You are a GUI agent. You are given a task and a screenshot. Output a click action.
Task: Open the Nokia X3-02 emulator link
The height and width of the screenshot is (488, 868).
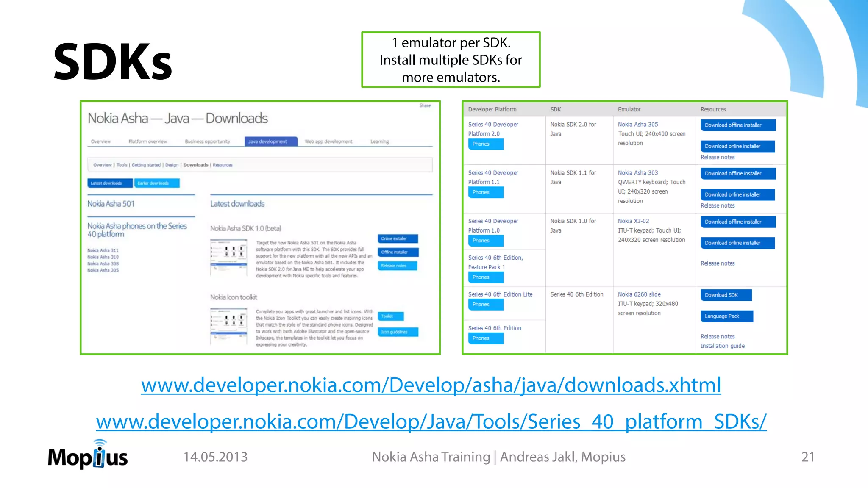[x=633, y=221]
